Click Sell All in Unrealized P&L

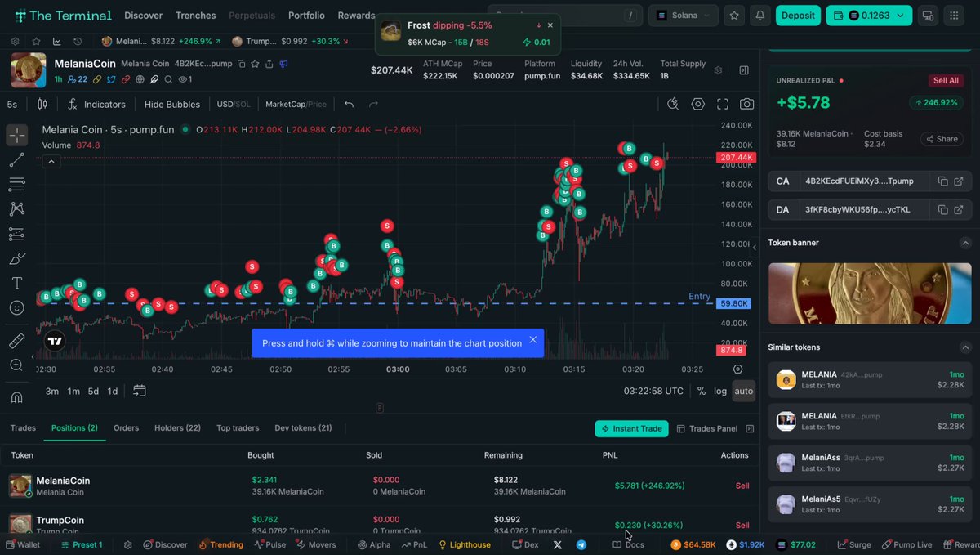(946, 81)
